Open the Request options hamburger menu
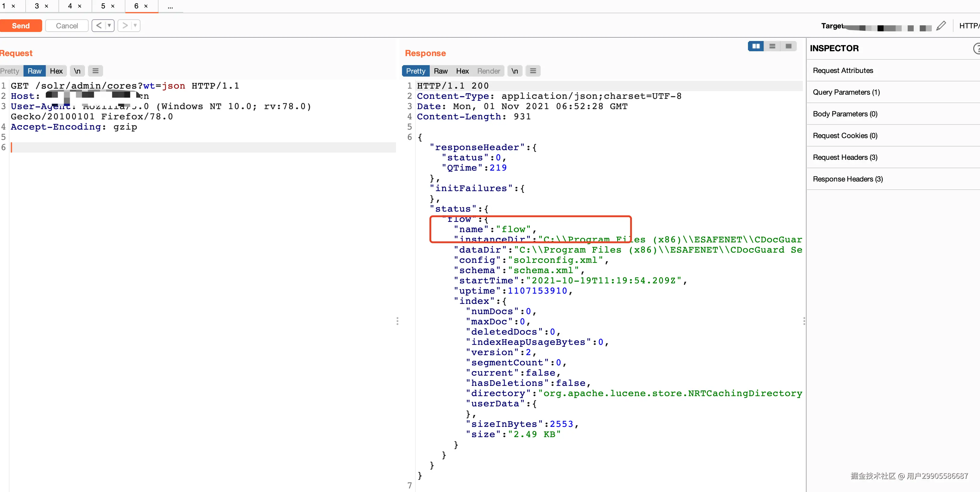Viewport: 980px width, 492px height. click(96, 71)
